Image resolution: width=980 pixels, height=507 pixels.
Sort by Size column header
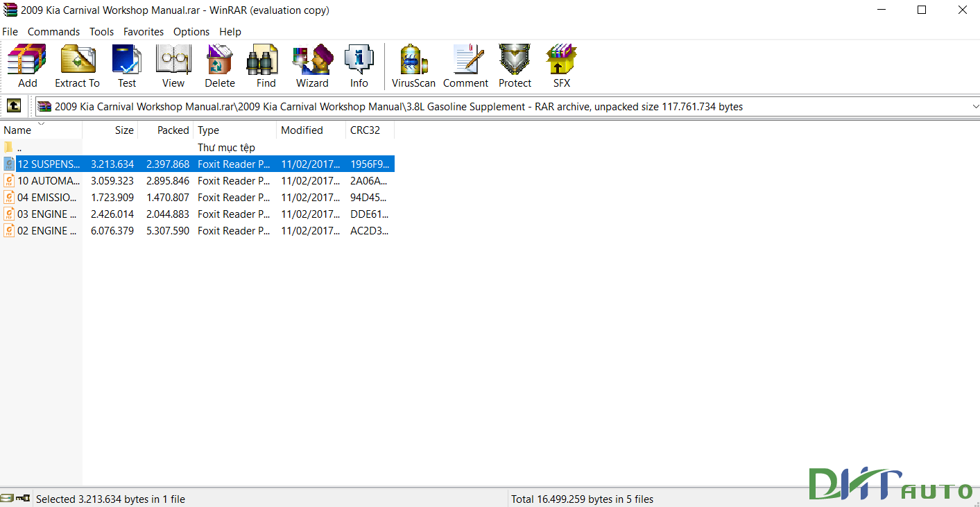(110, 130)
